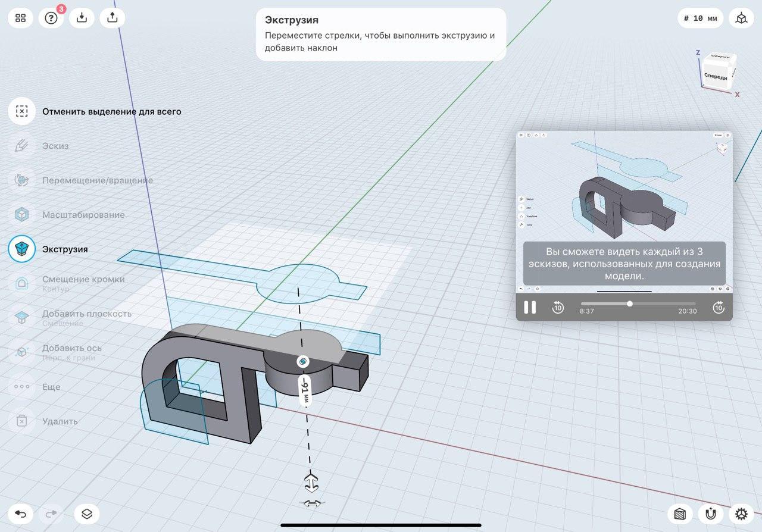The width and height of the screenshot is (762, 532).
Task: Open the grid size 10 мм setting
Action: 700,18
